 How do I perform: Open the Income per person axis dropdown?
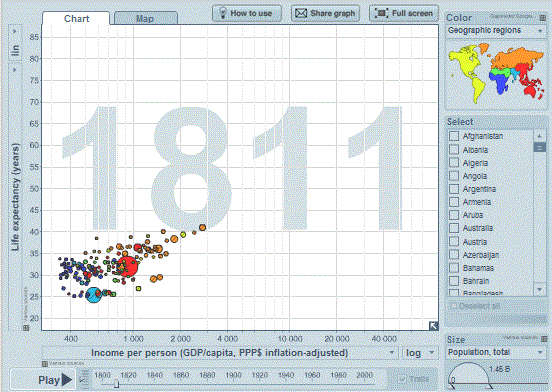[220, 353]
